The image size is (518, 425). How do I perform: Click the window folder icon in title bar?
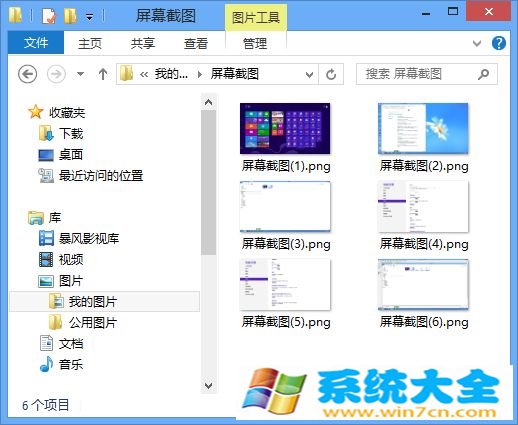[x=15, y=15]
